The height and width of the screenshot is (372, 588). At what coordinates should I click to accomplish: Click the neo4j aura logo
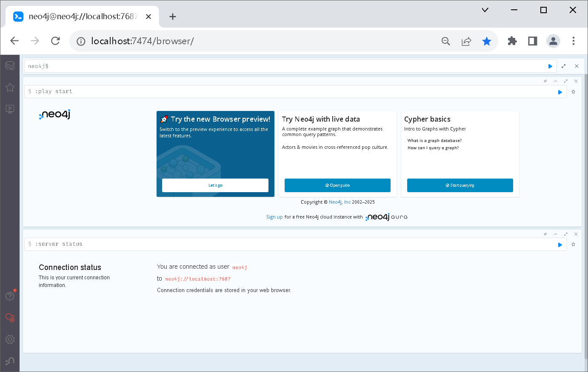tap(386, 217)
